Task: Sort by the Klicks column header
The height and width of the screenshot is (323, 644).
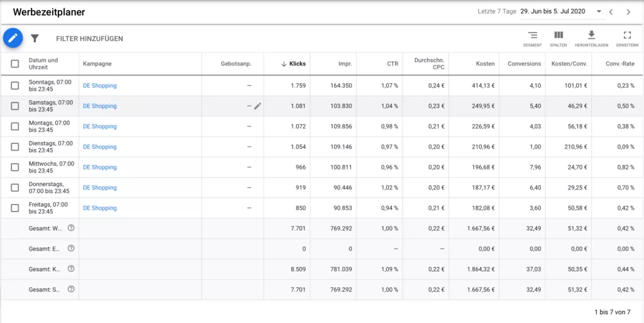Action: coord(297,64)
